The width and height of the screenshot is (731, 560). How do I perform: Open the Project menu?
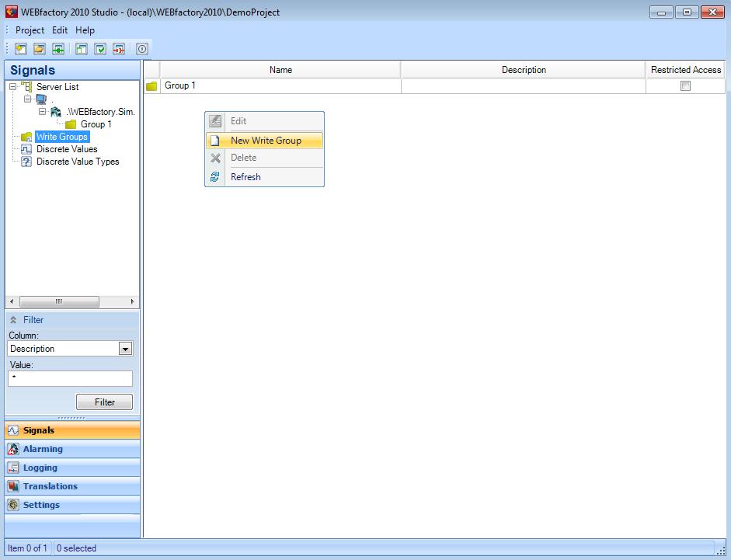(x=30, y=30)
